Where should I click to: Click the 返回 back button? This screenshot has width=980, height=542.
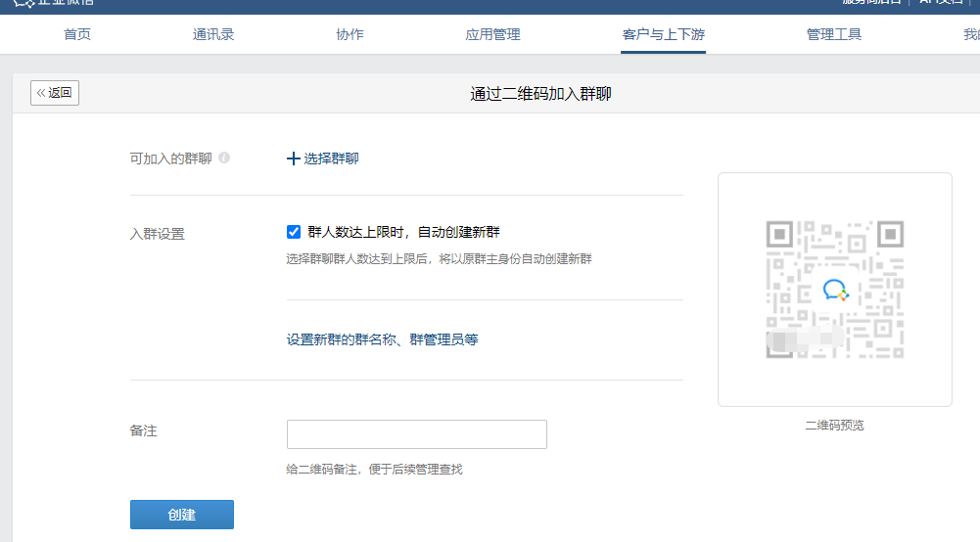coord(55,93)
